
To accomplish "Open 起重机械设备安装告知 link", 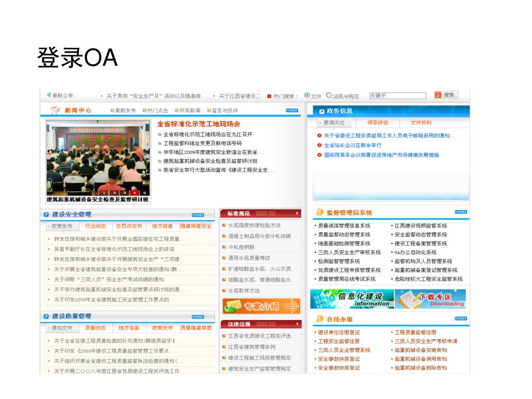I will (420, 350).
